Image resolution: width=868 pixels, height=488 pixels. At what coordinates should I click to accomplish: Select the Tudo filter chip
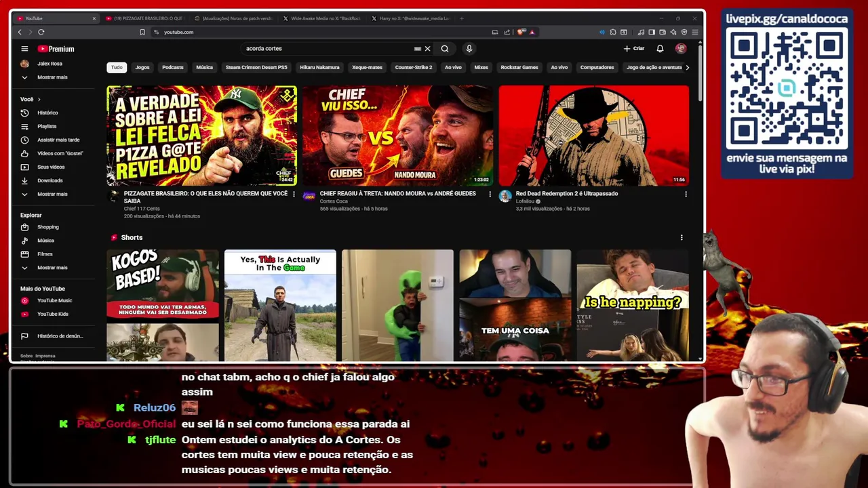click(x=117, y=67)
